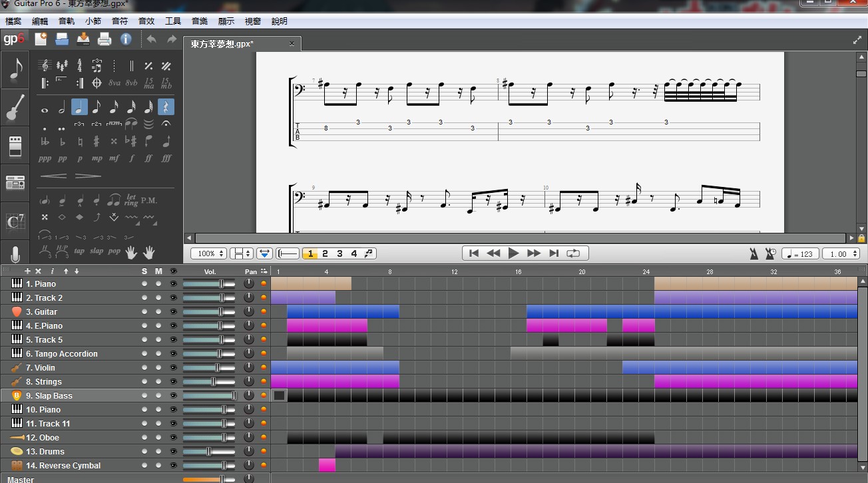Mute the Guitar track

pyautogui.click(x=158, y=312)
